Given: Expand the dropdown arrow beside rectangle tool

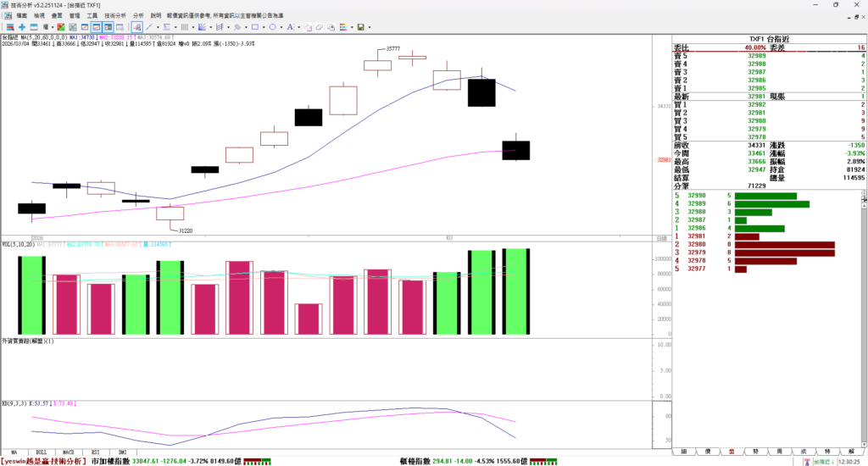Looking at the screenshot, I should 264,27.
